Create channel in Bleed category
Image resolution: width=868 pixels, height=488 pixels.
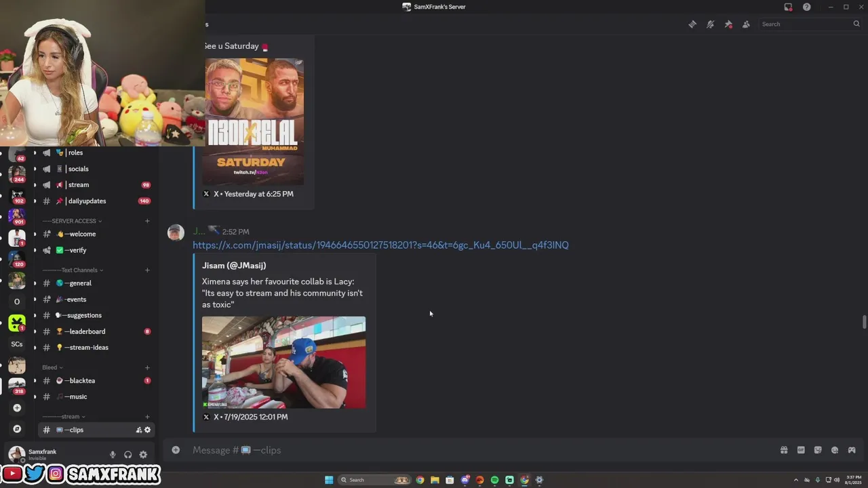[x=147, y=367]
